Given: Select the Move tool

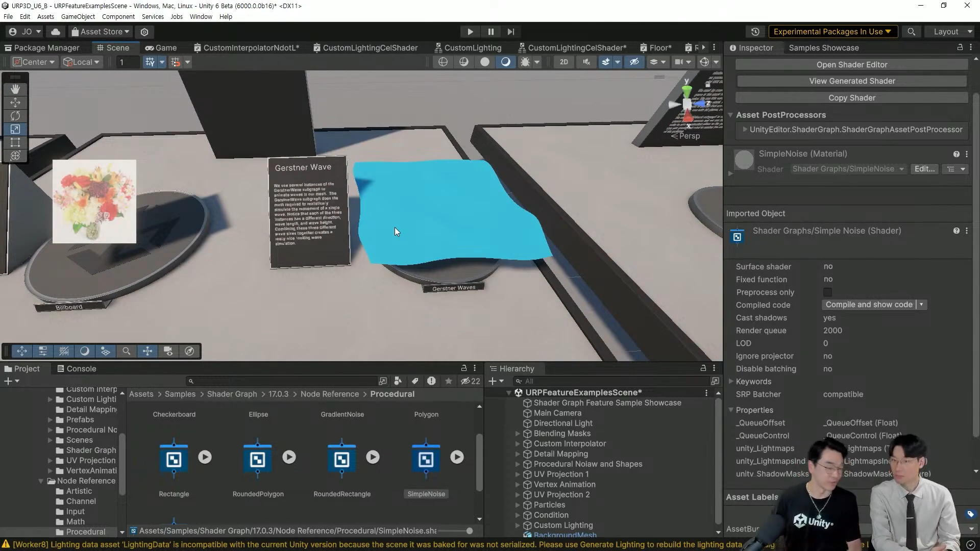Looking at the screenshot, I should pos(15,103).
